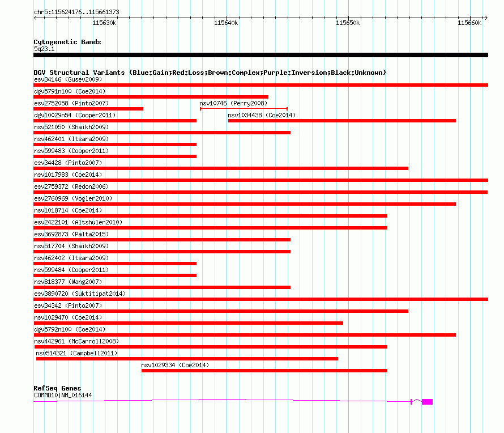Click dgv5792n100 (Coe2014) label
This screenshot has width=504, height=433.
[70, 329]
